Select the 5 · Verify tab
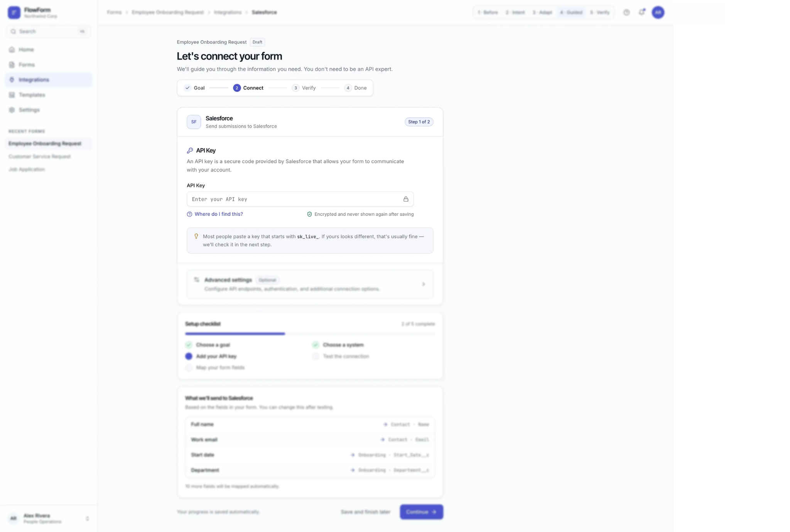790x532 pixels. tap(600, 12)
